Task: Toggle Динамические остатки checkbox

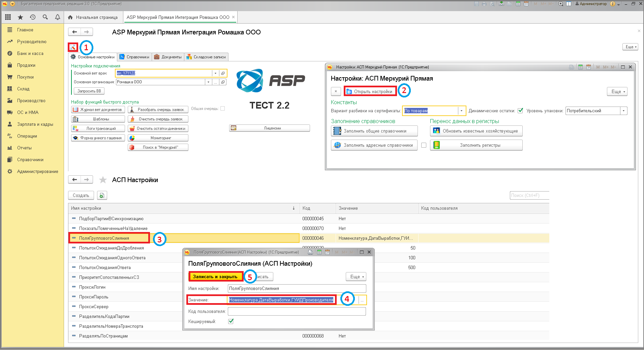Action: click(520, 111)
